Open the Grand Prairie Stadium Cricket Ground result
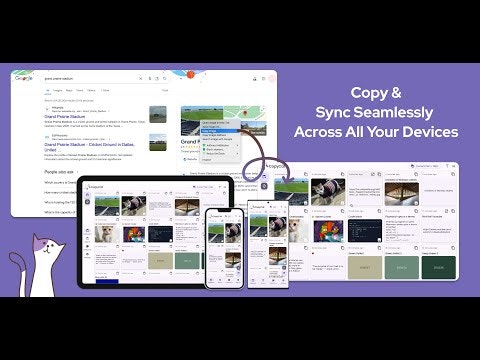480x360 pixels. 89,147
